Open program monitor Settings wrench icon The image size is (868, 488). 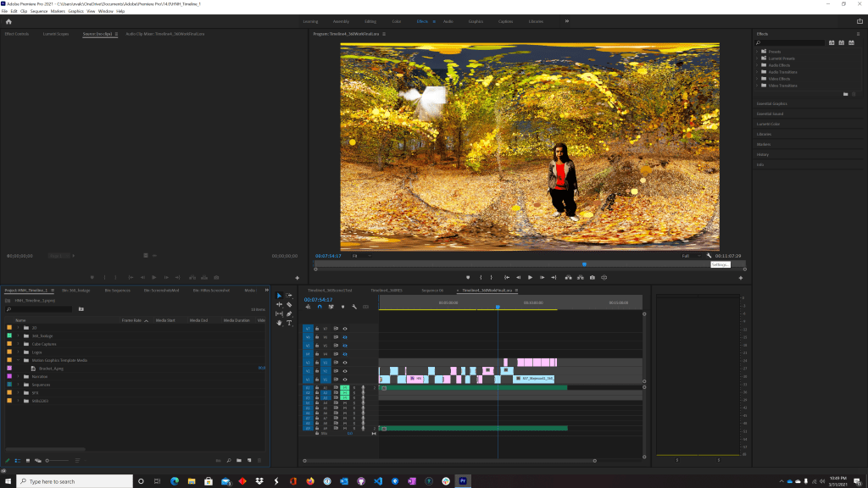(709, 256)
